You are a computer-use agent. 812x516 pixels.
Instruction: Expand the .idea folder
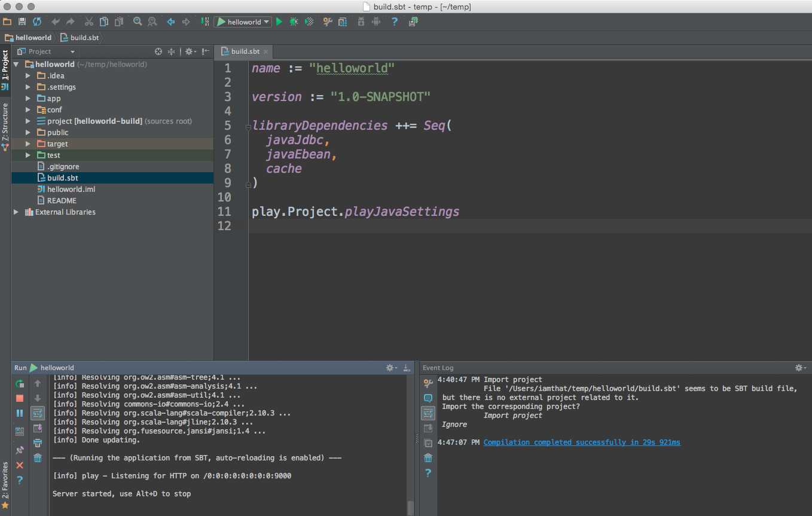click(x=28, y=76)
